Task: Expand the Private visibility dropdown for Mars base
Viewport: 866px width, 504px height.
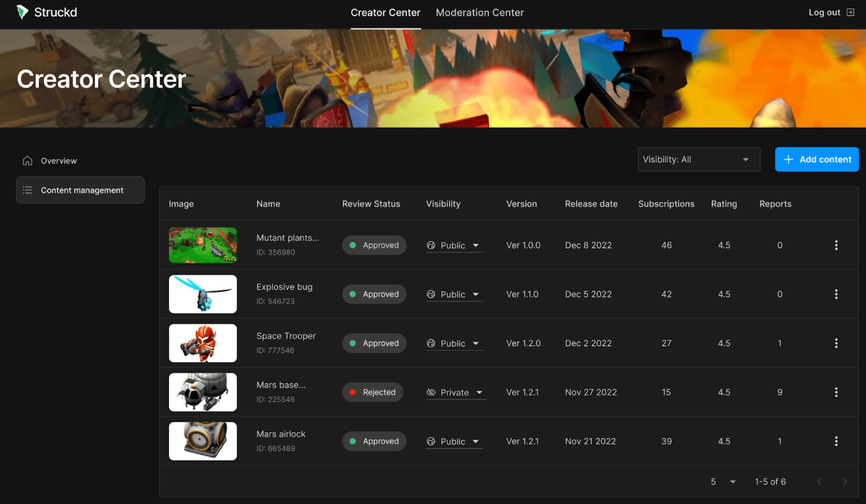Action: 479,392
